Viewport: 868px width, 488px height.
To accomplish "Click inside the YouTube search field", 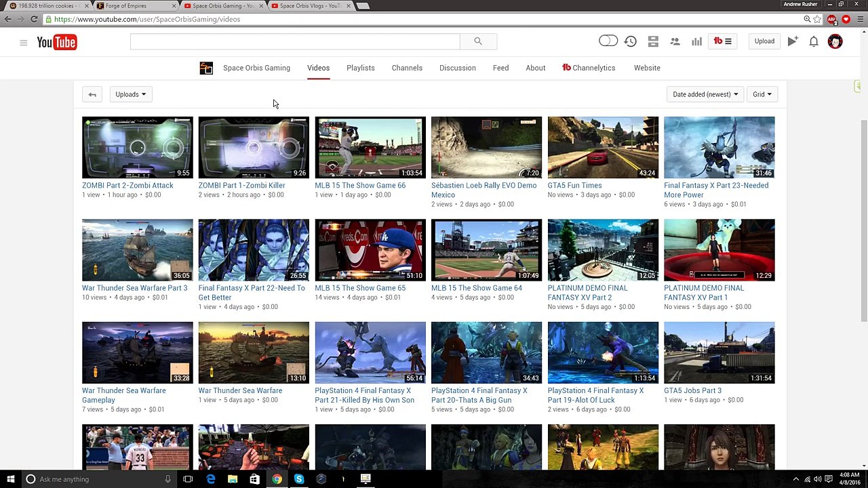I will 295,41.
